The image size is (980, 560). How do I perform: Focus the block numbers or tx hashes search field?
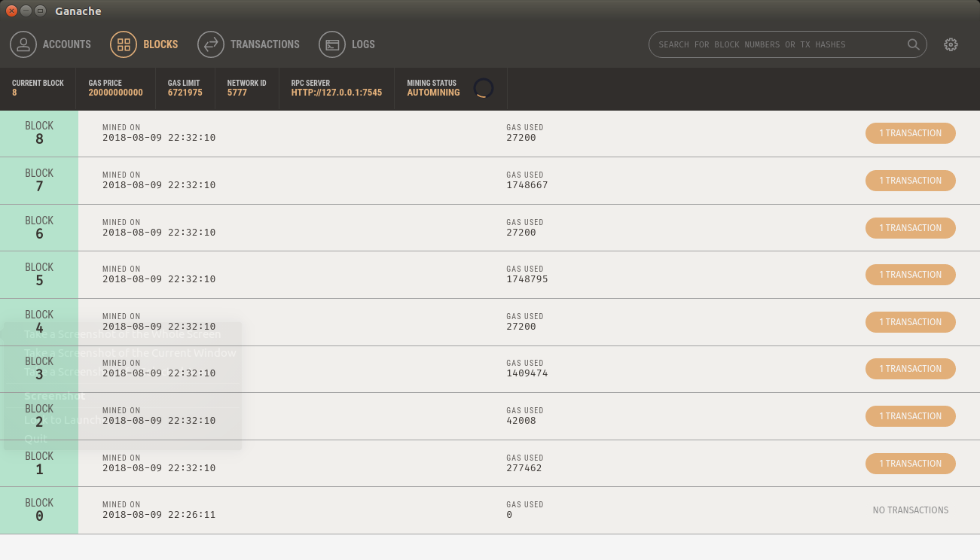point(787,44)
